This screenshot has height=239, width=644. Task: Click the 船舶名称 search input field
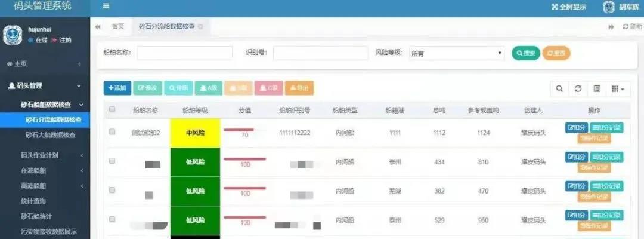pyautogui.click(x=184, y=53)
